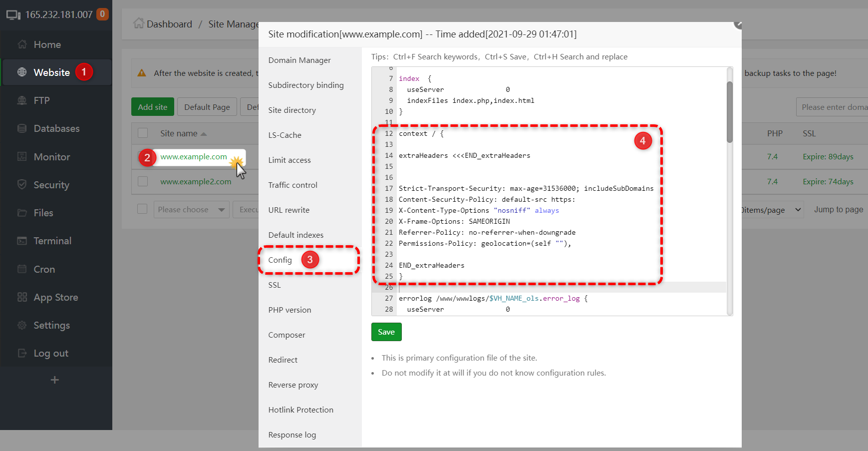Open the Monitor sidebar icon

22,157
